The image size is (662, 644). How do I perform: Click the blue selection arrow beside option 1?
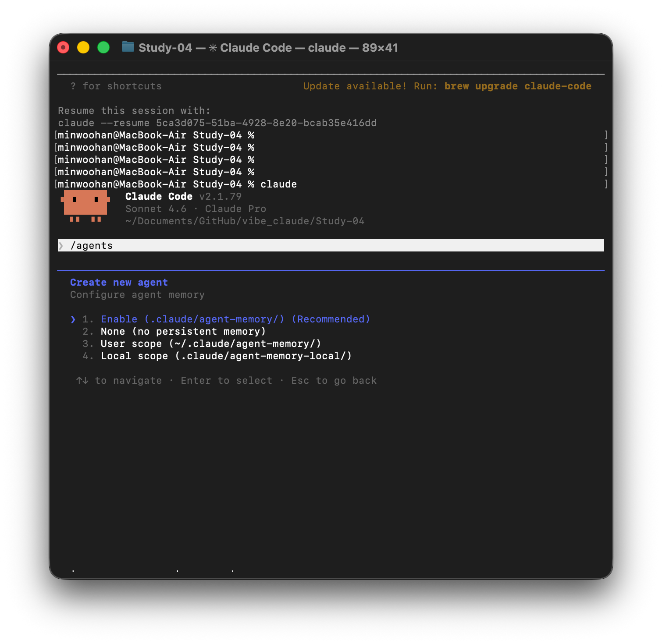coord(73,319)
